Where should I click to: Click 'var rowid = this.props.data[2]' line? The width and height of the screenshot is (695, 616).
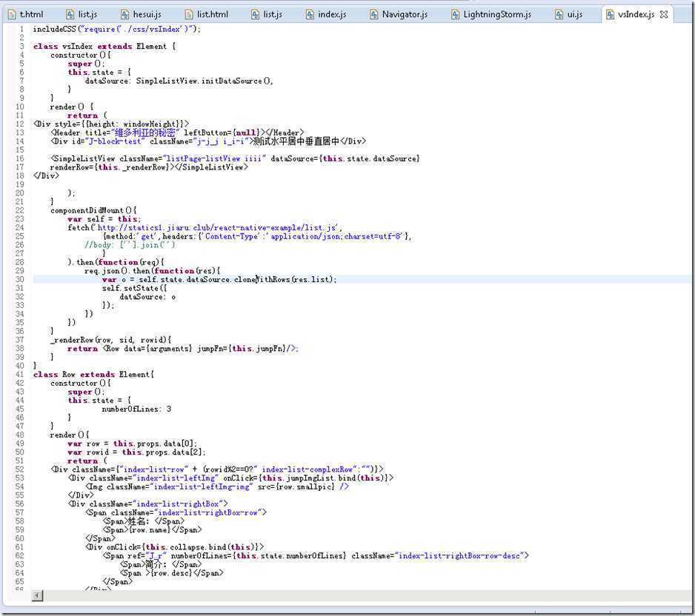tap(136, 452)
